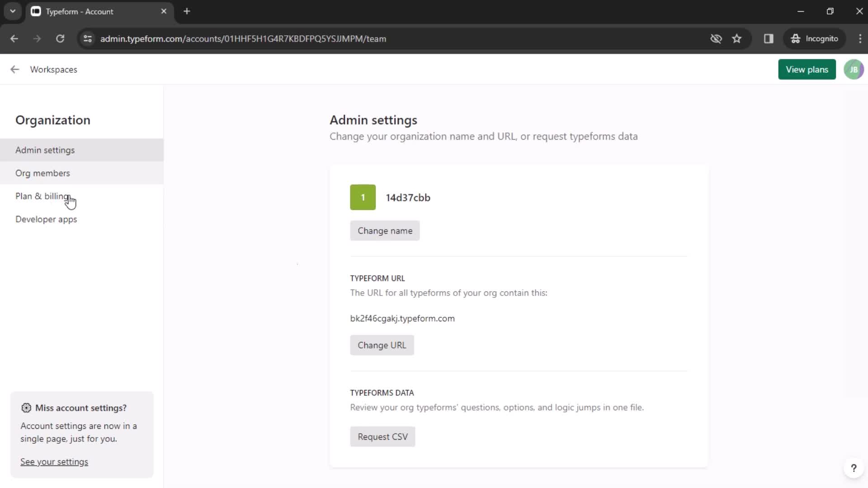Select the Admin settings menu item
The height and width of the screenshot is (488, 868).
click(45, 150)
